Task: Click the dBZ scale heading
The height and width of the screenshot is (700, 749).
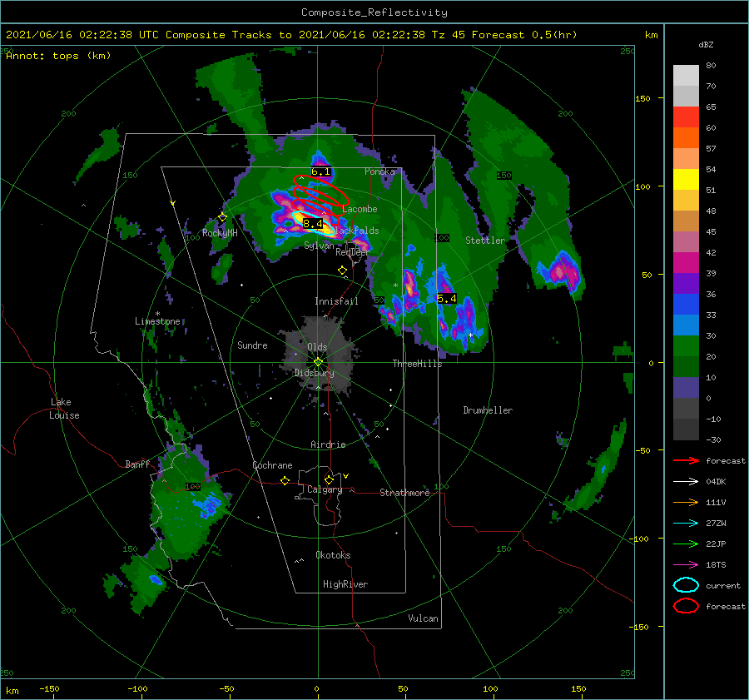Action: [x=706, y=44]
